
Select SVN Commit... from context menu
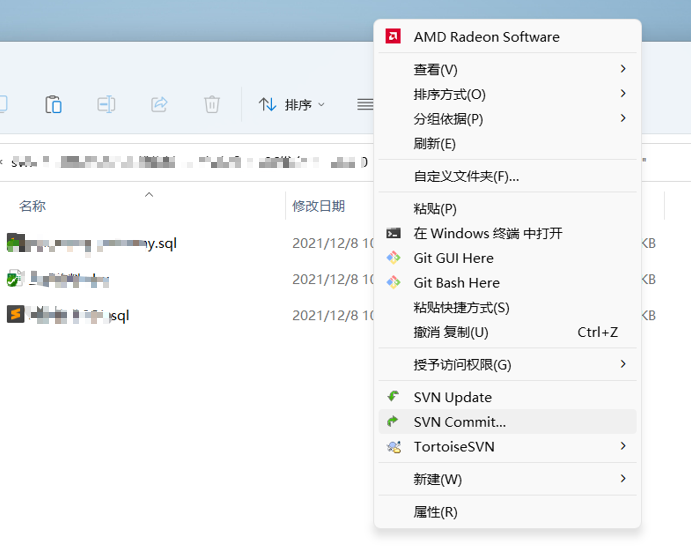pyautogui.click(x=460, y=422)
